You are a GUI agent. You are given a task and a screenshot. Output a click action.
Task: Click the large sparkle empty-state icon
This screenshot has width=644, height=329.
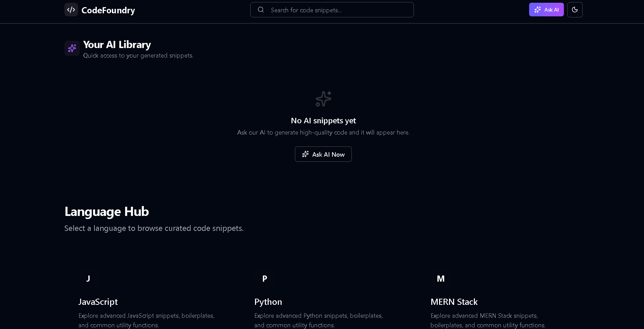tap(323, 99)
